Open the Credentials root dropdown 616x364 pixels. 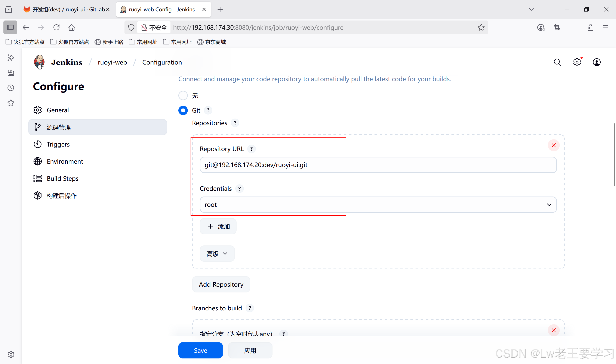(x=378, y=205)
